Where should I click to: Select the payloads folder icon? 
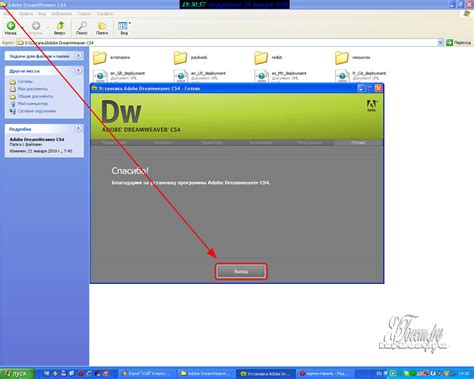tap(180, 58)
